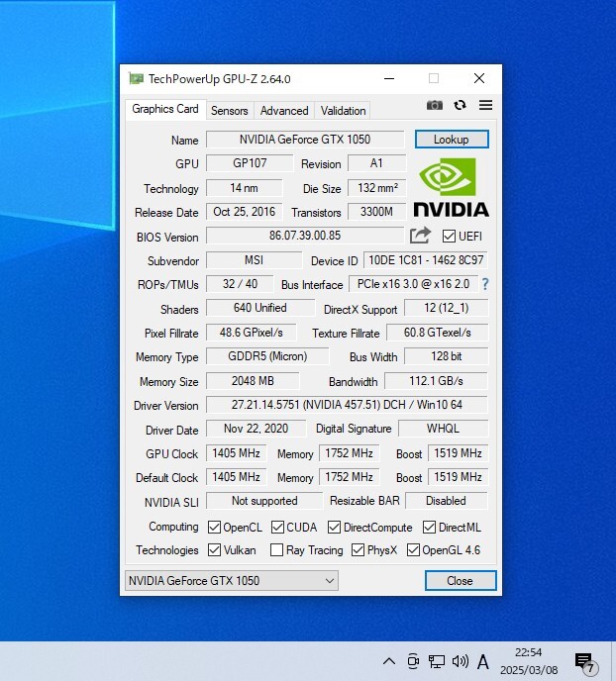Open the Validation tab
The width and height of the screenshot is (616, 681).
[x=344, y=111]
